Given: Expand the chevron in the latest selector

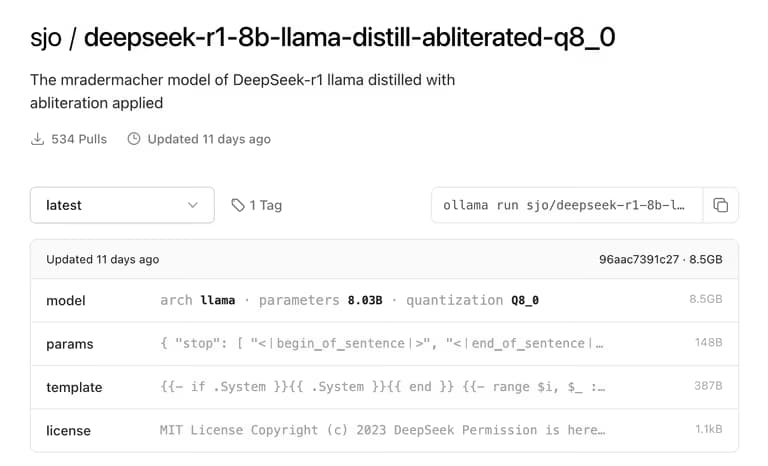Looking at the screenshot, I should [193, 205].
